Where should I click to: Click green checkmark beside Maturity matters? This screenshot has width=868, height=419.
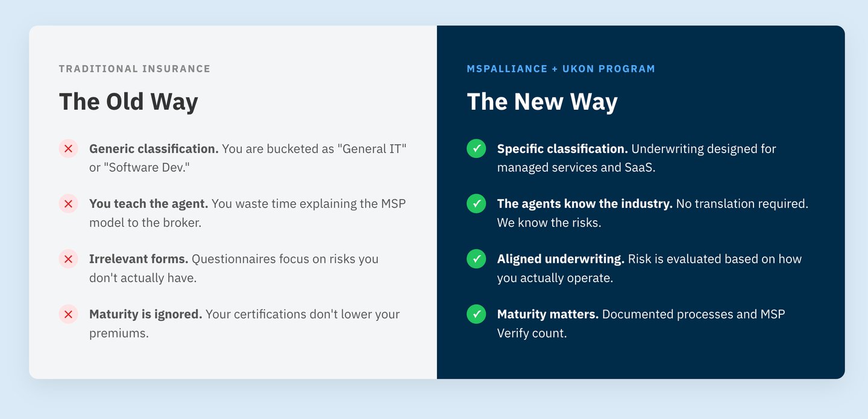pyautogui.click(x=476, y=314)
